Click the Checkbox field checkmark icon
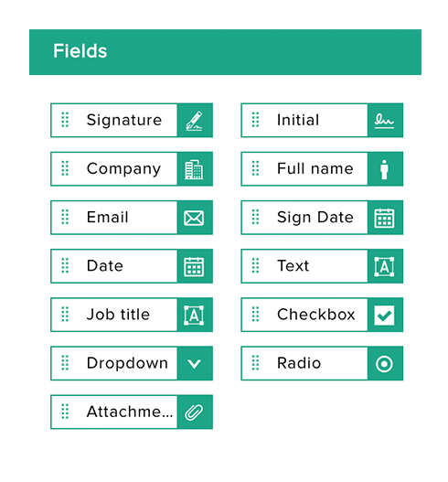The height and width of the screenshot is (482, 448). pyautogui.click(x=384, y=315)
